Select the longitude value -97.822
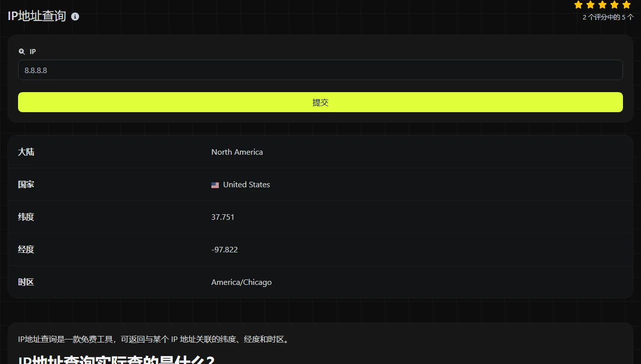641x364 pixels. [x=224, y=250]
